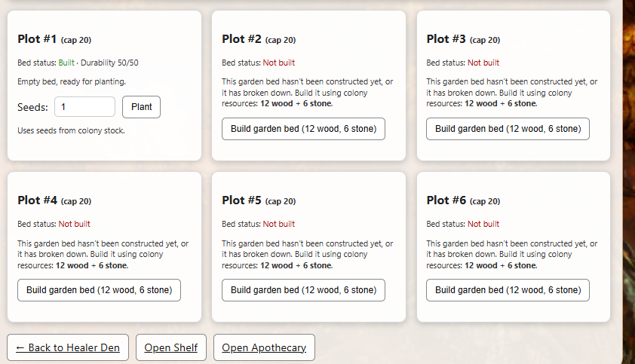Click 'Empty bed, ready for planting' text
This screenshot has width=635, height=364.
72,81
